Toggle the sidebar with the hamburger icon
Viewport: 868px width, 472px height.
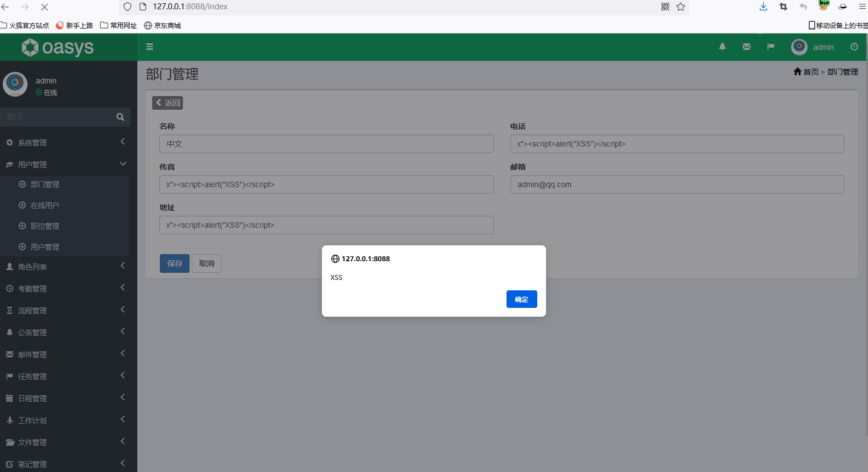click(149, 47)
